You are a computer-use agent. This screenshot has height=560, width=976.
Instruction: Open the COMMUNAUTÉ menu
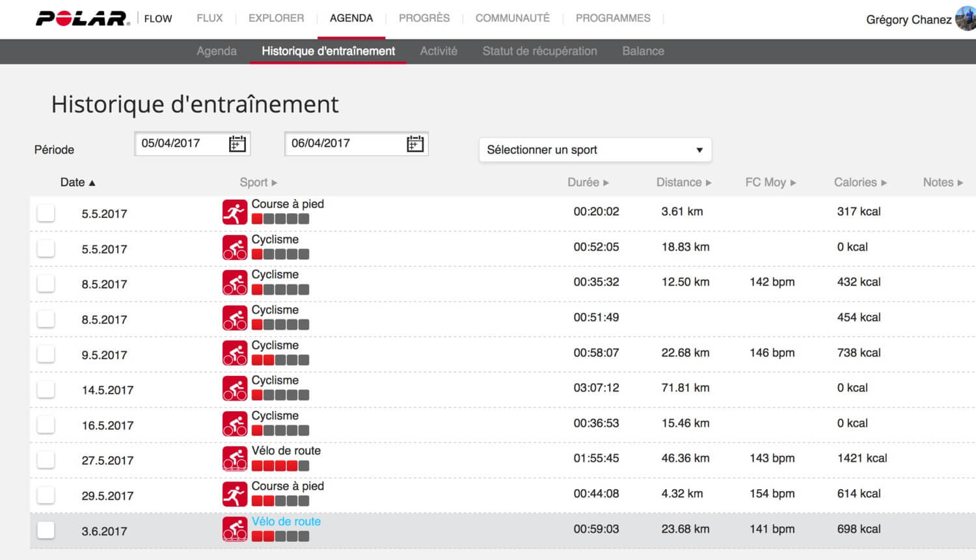tap(512, 18)
